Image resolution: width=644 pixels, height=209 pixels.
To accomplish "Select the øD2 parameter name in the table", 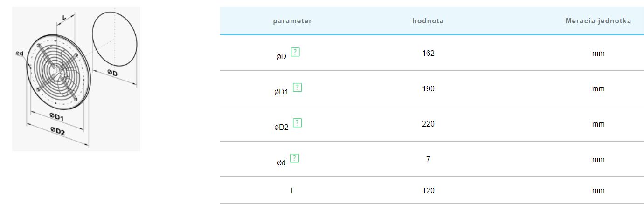I will 281,128.
